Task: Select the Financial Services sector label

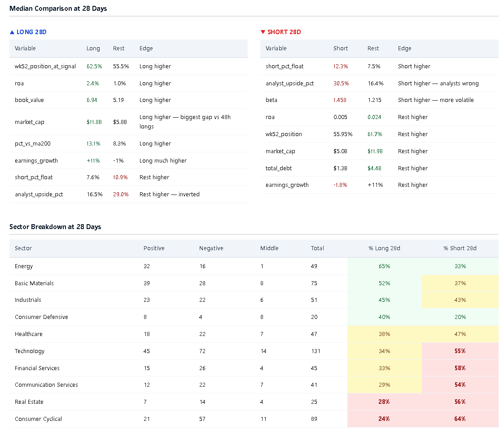Action: point(37,368)
